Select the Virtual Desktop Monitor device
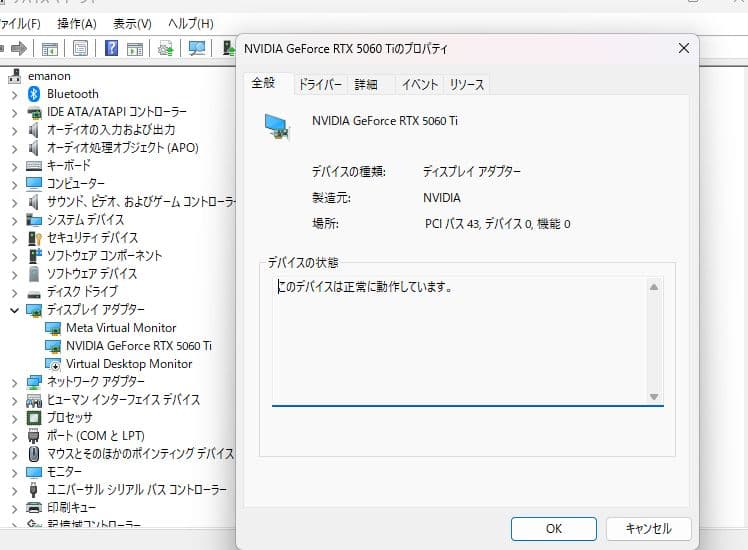748x550 pixels. (128, 364)
